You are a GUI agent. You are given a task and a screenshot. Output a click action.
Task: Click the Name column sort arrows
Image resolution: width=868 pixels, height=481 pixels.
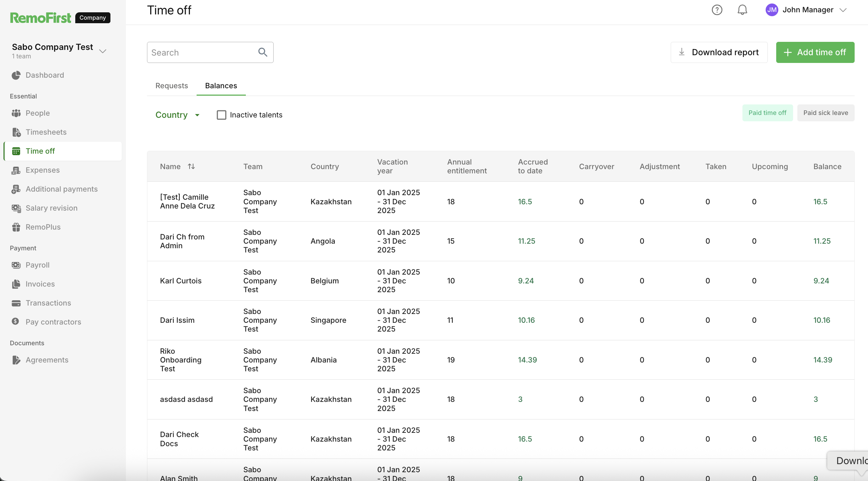[191, 166]
